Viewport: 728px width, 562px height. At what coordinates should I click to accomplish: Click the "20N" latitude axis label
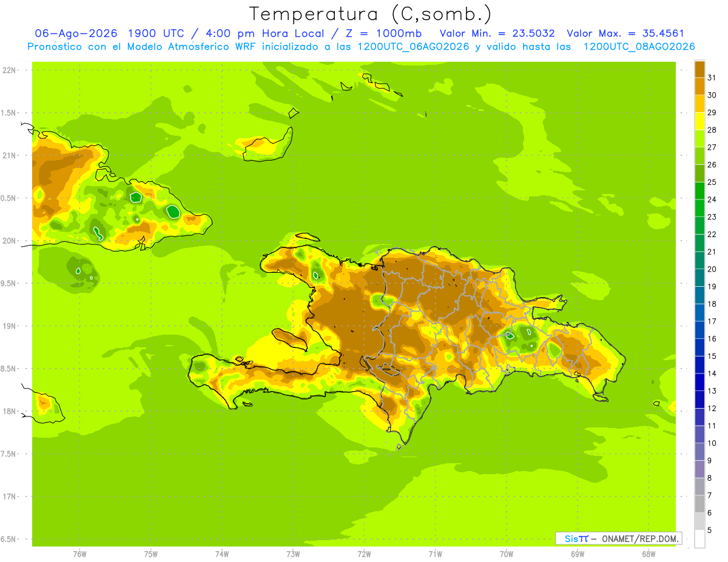point(9,241)
